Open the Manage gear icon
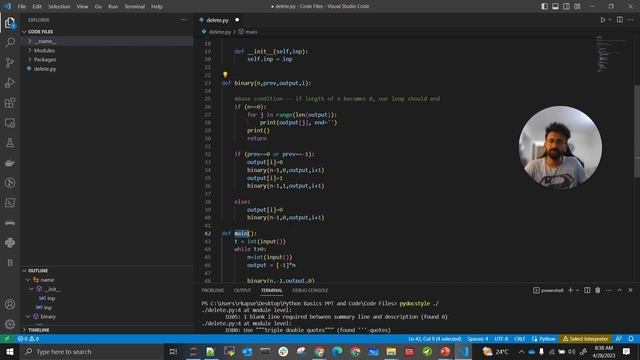This screenshot has height=360, width=640. 10,324
